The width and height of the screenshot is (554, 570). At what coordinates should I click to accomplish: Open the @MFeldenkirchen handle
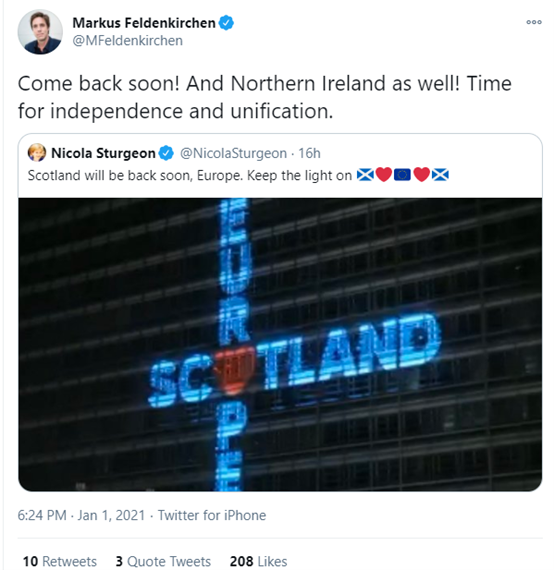click(127, 41)
